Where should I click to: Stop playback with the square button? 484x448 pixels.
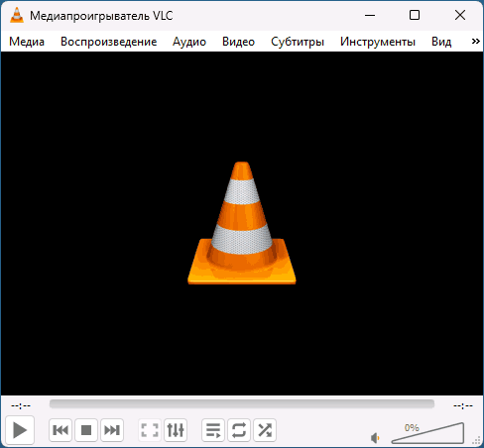coord(86,430)
